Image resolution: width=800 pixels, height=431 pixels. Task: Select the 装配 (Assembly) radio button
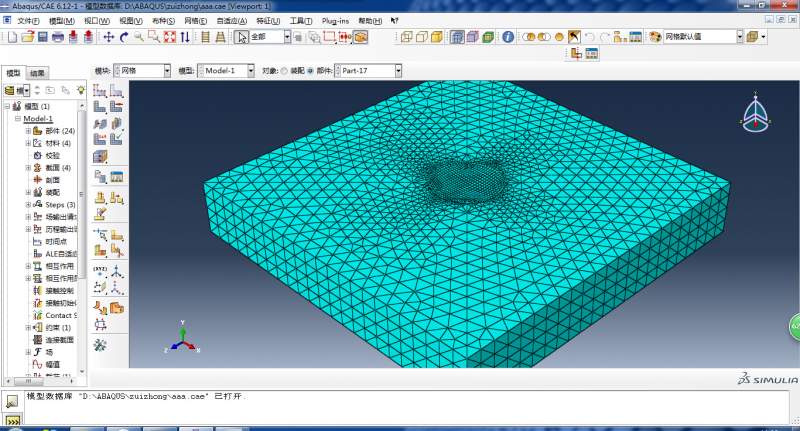(286, 71)
